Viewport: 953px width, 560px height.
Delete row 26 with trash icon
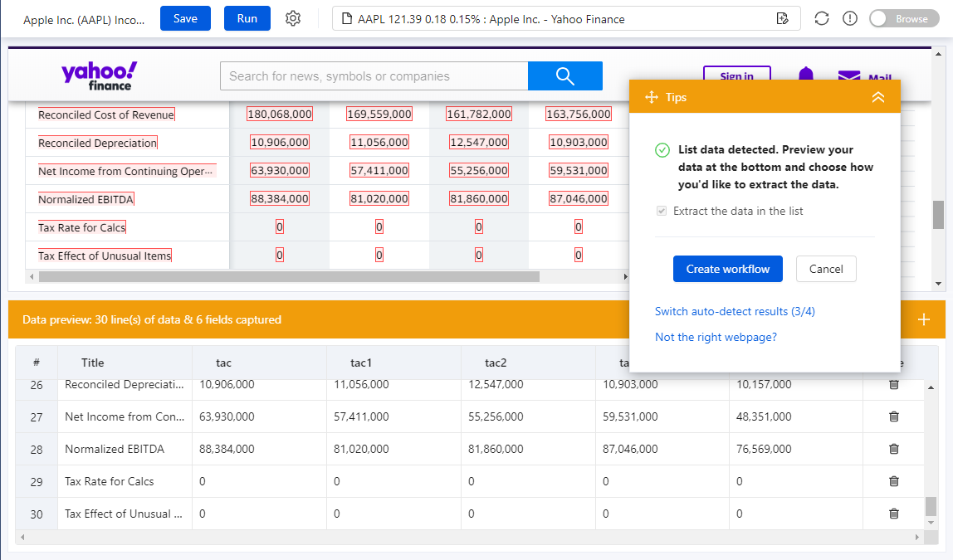coord(894,384)
